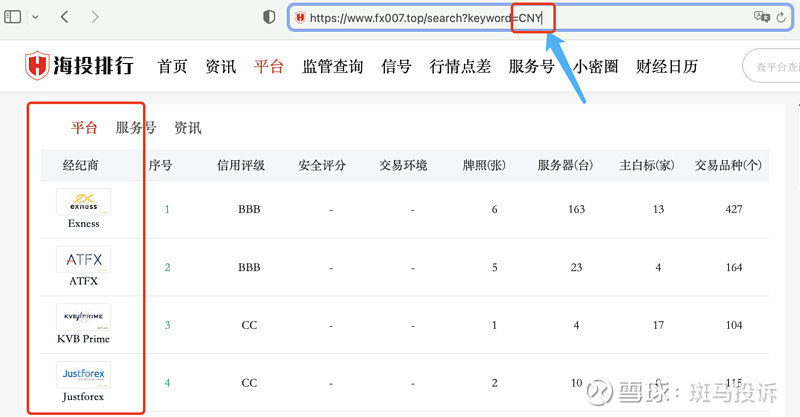Click the 交易环境 column header
Image resolution: width=800 pixels, height=417 pixels.
(x=403, y=165)
